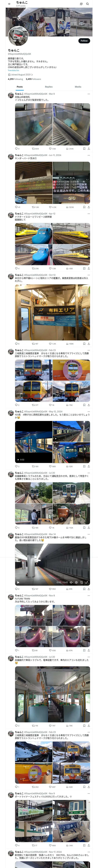Click the Follow button
98x868 pixels.
point(84,41)
